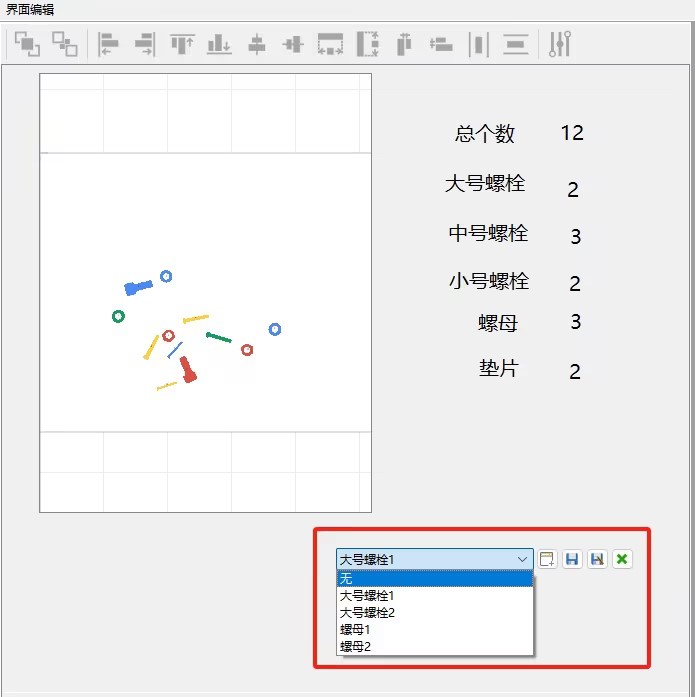Select the count value beside 大号螺栓

click(x=573, y=190)
